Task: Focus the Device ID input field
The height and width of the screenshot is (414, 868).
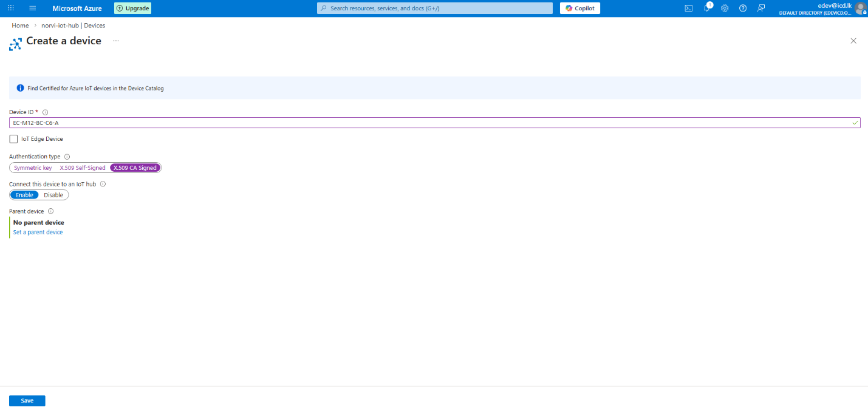Action: point(434,123)
